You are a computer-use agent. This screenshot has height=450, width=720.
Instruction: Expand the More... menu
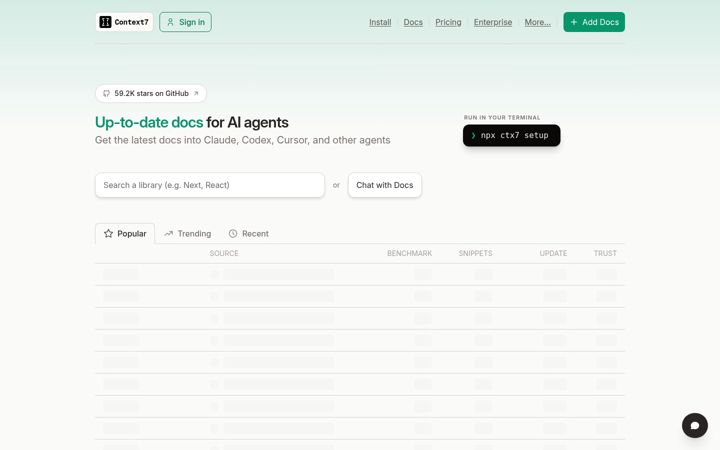538,22
